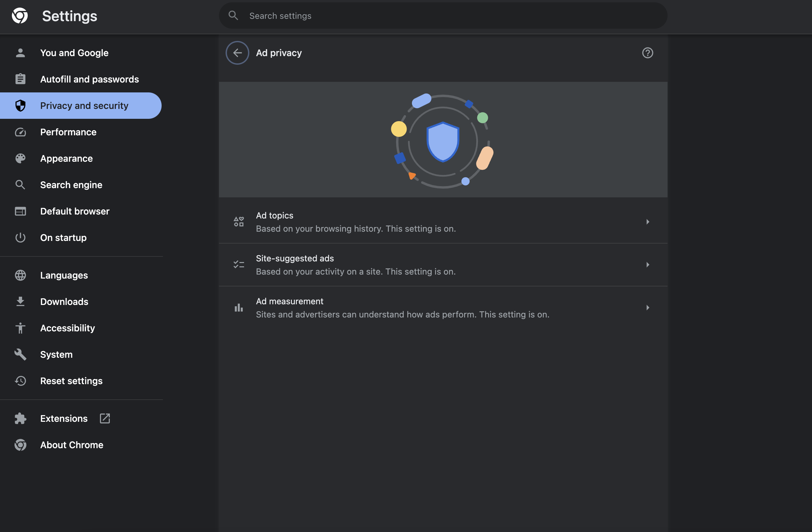
Task: Click the back arrow navigation icon
Action: point(237,52)
